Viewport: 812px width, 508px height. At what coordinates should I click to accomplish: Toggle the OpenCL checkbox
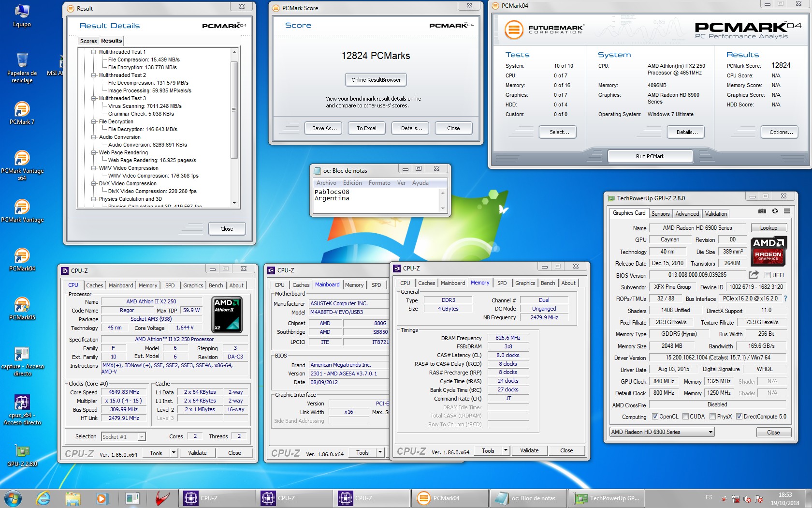655,417
